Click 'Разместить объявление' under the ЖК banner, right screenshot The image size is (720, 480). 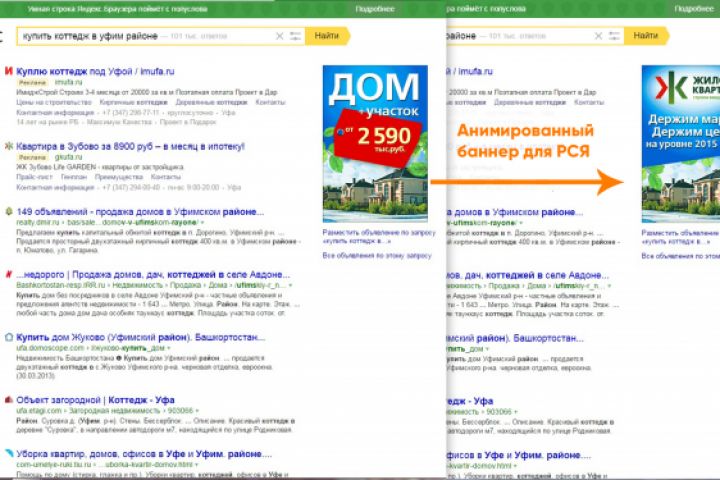tap(681, 237)
